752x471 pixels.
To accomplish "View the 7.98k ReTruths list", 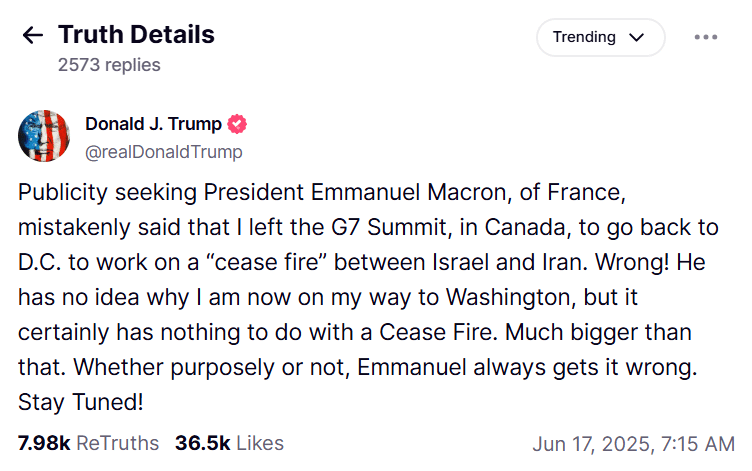I will point(88,443).
